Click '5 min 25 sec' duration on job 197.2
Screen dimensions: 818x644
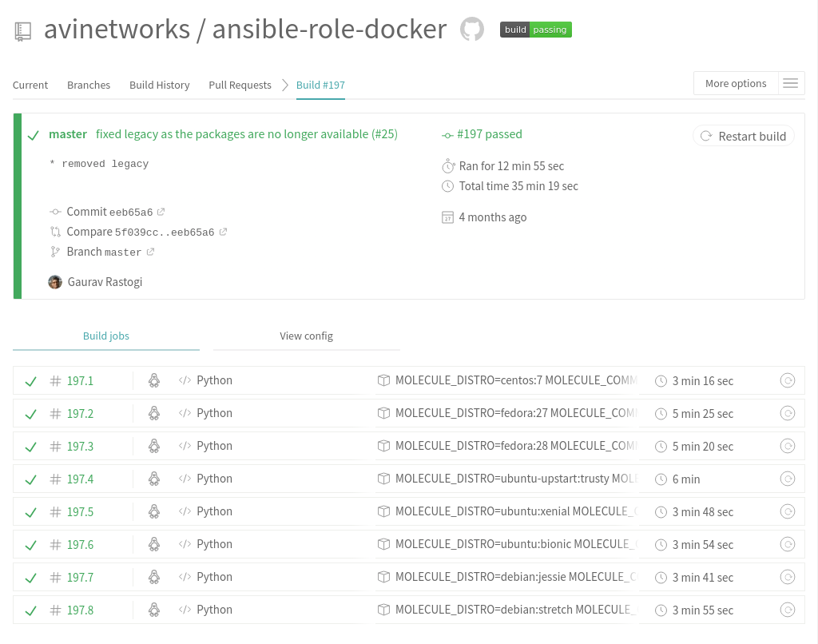pyautogui.click(x=703, y=414)
